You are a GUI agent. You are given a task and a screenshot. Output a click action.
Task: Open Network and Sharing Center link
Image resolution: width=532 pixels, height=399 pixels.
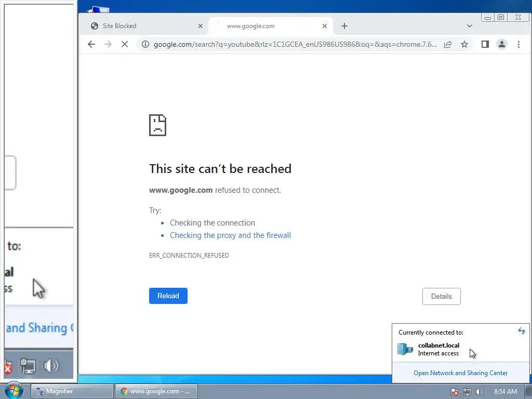(x=460, y=373)
